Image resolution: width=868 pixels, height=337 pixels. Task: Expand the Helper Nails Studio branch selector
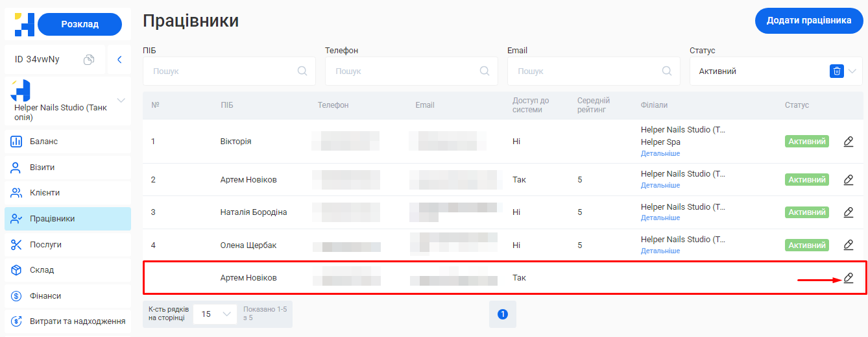[121, 100]
